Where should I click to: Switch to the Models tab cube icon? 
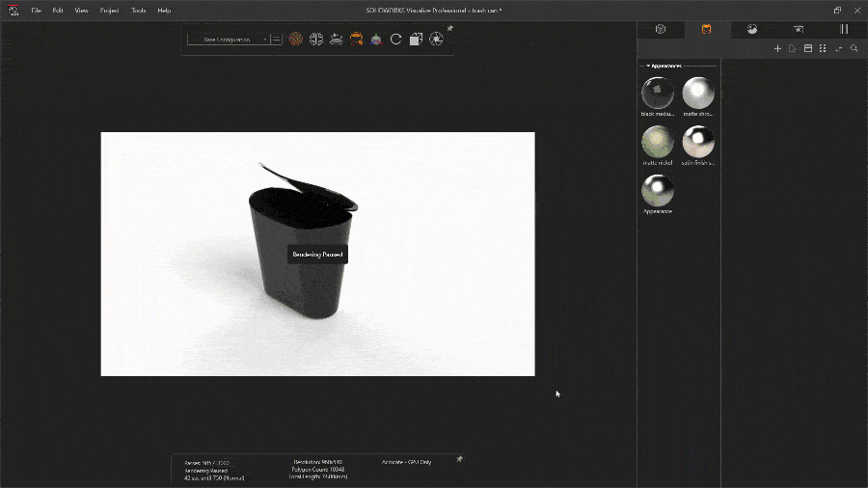pos(661,29)
